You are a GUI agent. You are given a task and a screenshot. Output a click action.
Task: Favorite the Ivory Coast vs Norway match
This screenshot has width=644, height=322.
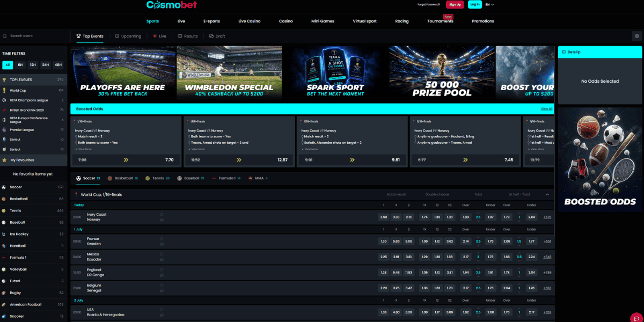[162, 214]
